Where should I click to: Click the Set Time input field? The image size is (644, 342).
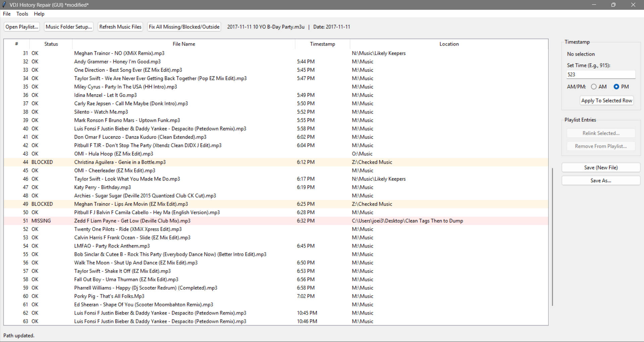(600, 75)
